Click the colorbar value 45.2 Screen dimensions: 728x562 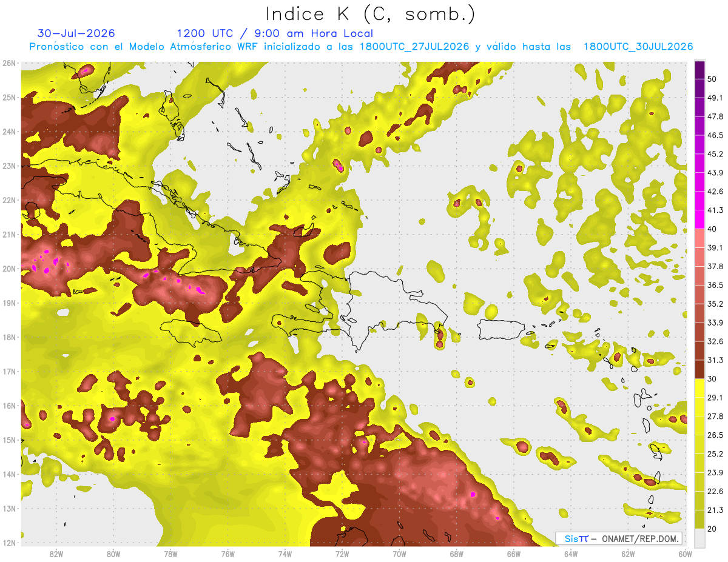coord(715,154)
